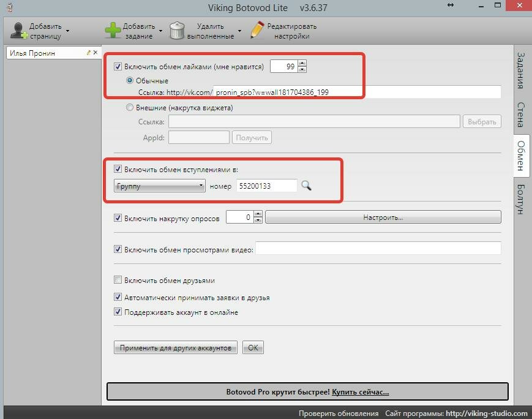
Task: Decrease the polls count spinner
Action: click(x=258, y=220)
